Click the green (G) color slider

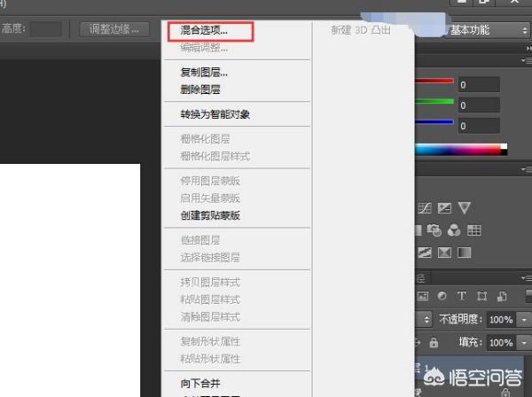coord(434,101)
